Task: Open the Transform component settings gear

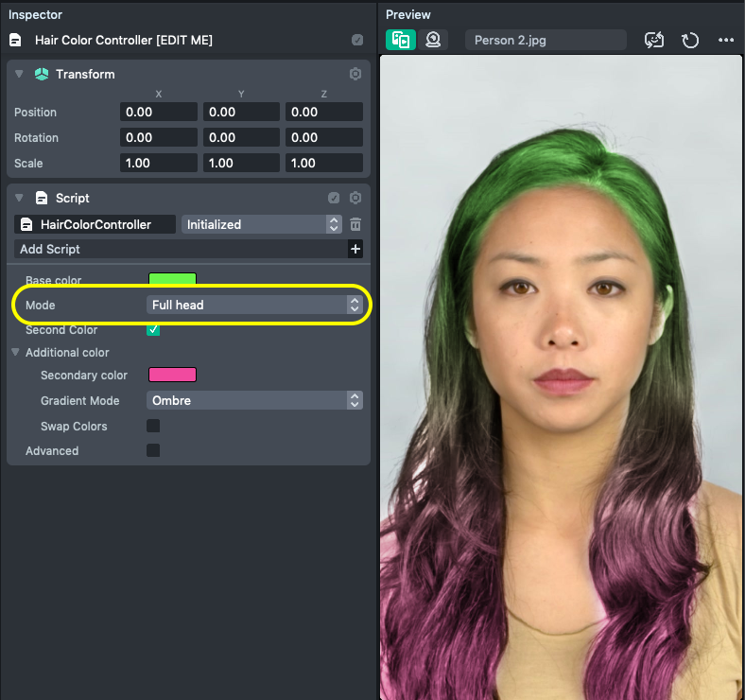Action: (355, 74)
